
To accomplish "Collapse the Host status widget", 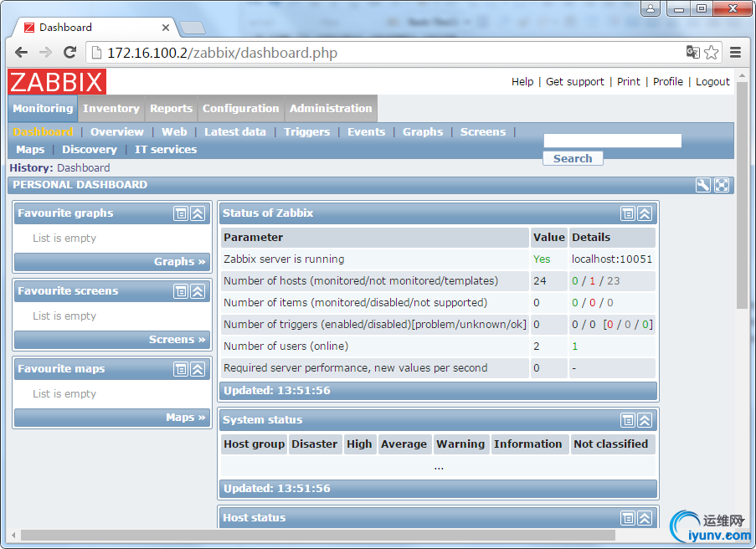I will pyautogui.click(x=645, y=518).
